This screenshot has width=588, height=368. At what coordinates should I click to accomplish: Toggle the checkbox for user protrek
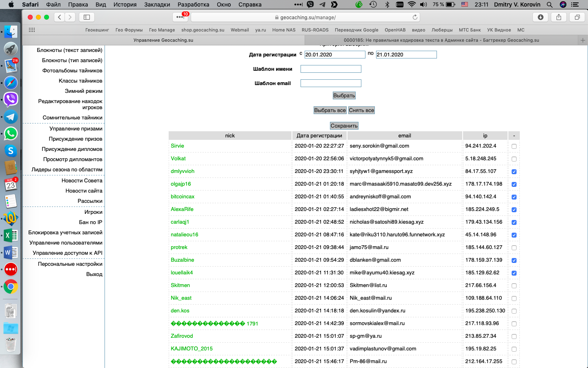coord(514,248)
